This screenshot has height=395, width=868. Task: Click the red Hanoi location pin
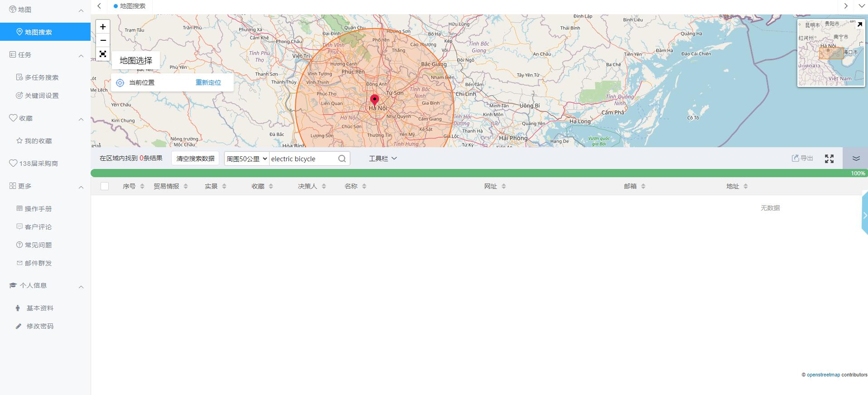[375, 100]
